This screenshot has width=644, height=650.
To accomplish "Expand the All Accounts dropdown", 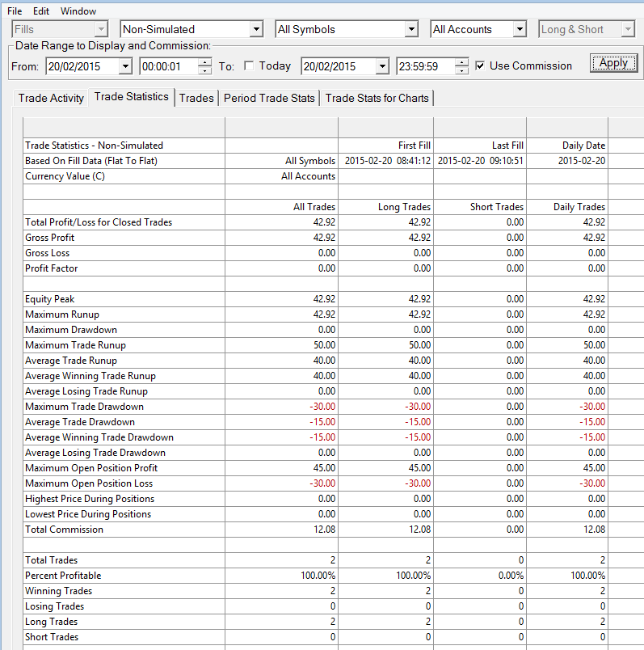I will click(520, 29).
